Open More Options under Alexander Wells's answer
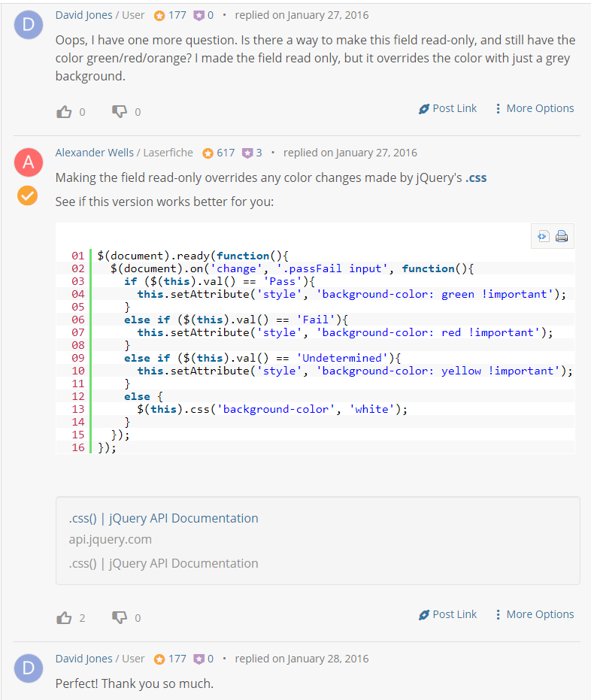The height and width of the screenshot is (700, 591). pyautogui.click(x=535, y=614)
